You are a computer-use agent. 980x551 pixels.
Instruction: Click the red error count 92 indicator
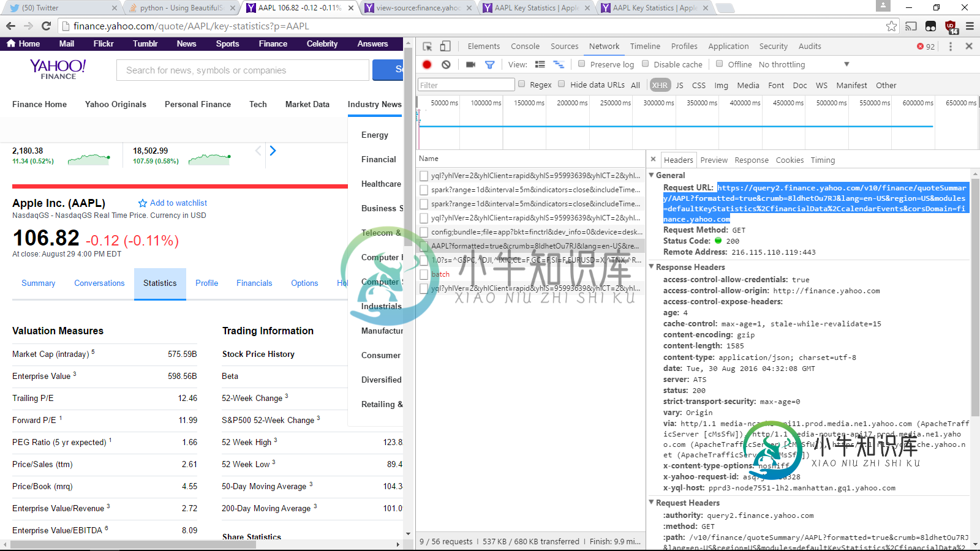tap(925, 47)
